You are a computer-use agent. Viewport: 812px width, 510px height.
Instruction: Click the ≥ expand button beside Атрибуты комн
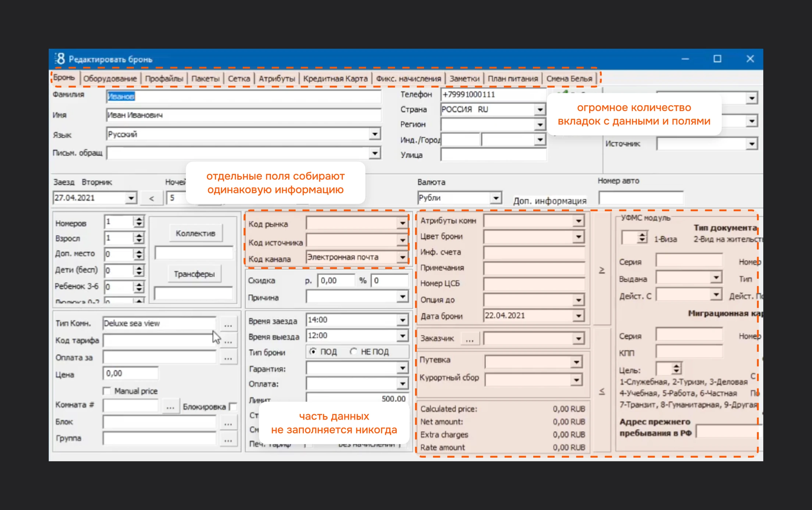[x=602, y=269]
